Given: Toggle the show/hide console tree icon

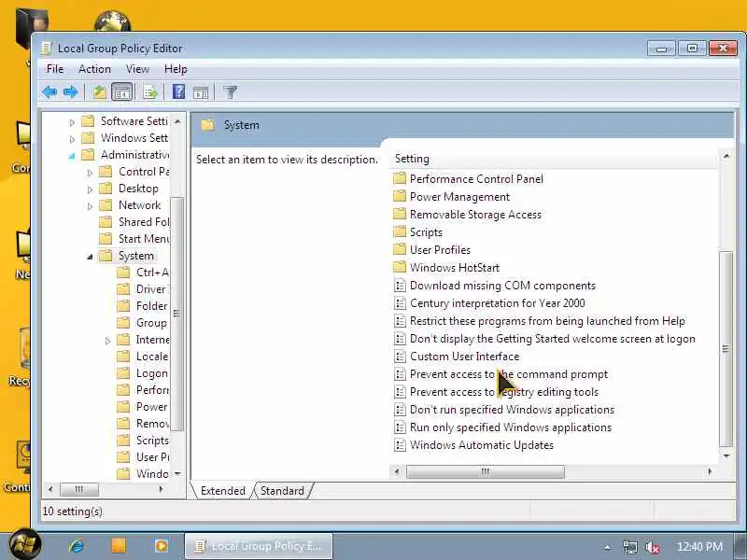Looking at the screenshot, I should (121, 91).
